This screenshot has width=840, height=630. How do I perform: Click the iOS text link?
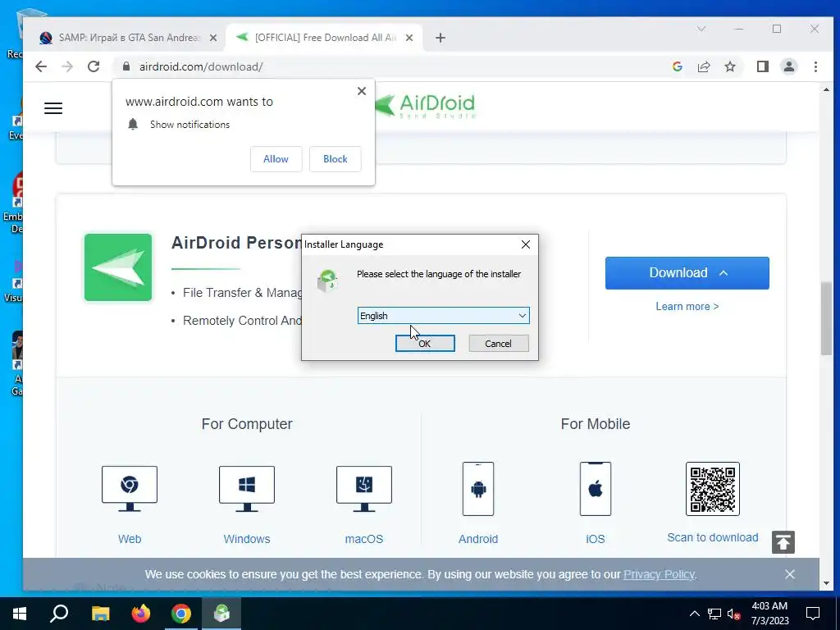pos(596,539)
